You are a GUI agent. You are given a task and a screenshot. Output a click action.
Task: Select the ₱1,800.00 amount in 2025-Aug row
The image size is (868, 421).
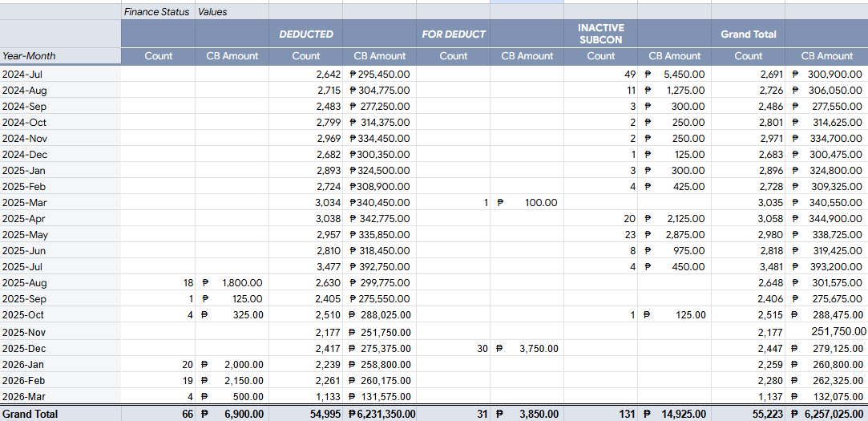[x=232, y=283]
